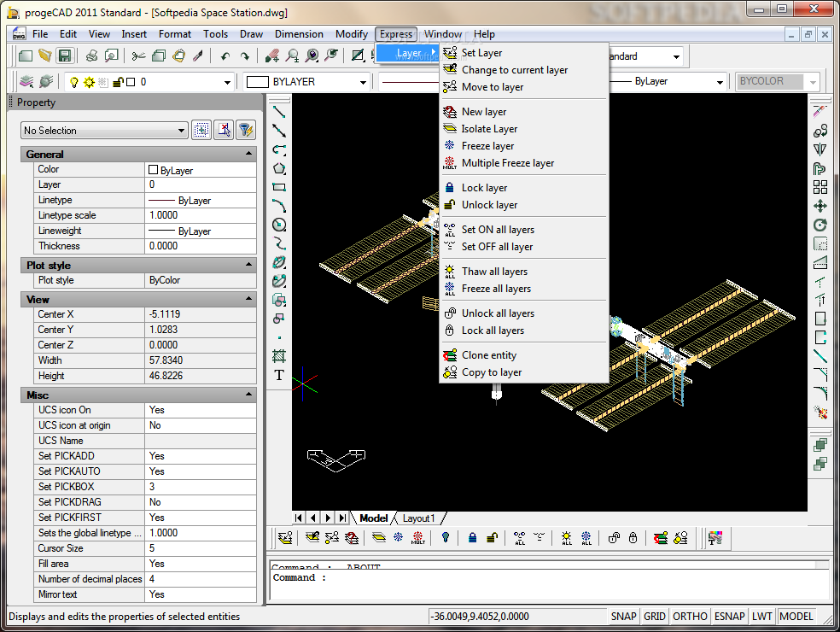Image resolution: width=840 pixels, height=632 pixels.
Task: Click the Linetype scale value field
Action: tap(201, 215)
